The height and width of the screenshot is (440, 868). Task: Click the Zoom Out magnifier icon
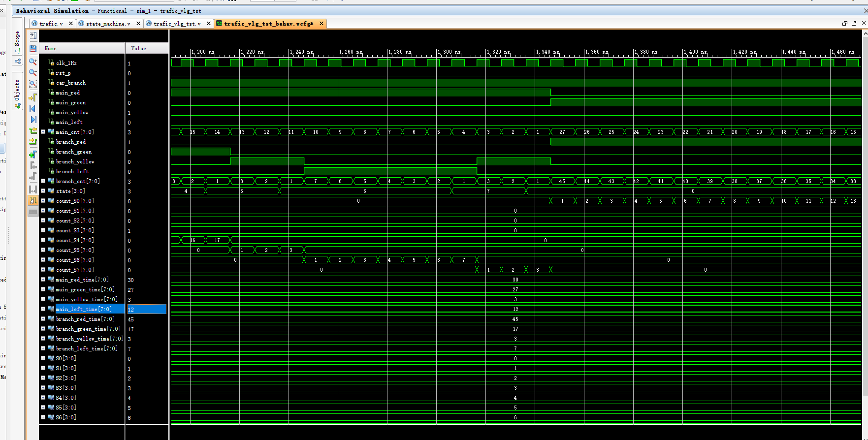[x=33, y=73]
